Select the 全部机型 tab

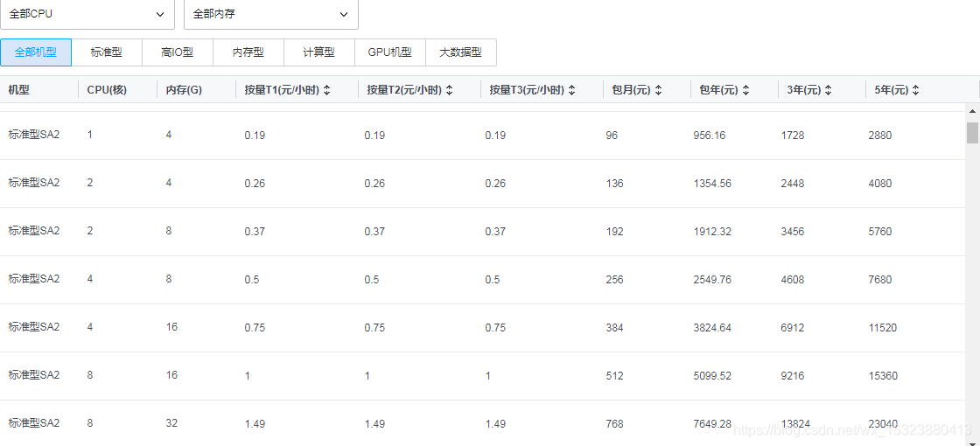click(36, 52)
